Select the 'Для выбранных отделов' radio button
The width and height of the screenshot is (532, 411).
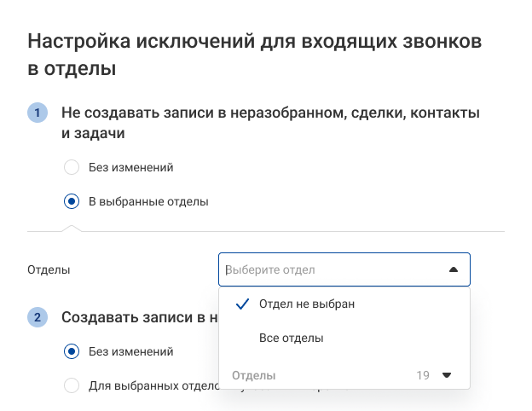coord(72,385)
